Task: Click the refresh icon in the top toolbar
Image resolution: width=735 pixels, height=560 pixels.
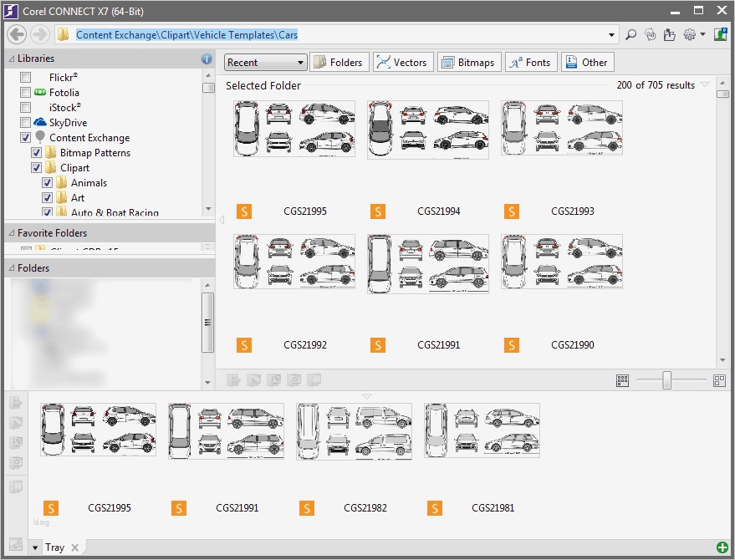Action: [x=651, y=34]
